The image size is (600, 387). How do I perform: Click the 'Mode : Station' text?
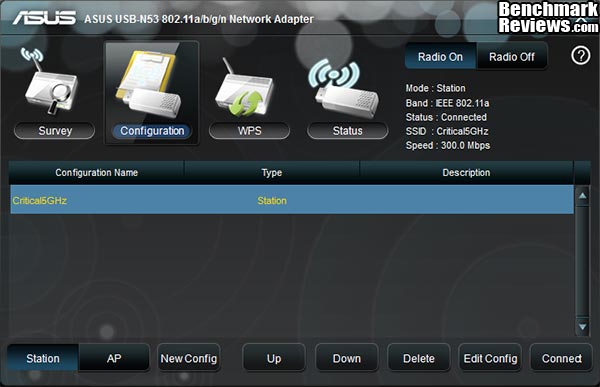pos(435,88)
